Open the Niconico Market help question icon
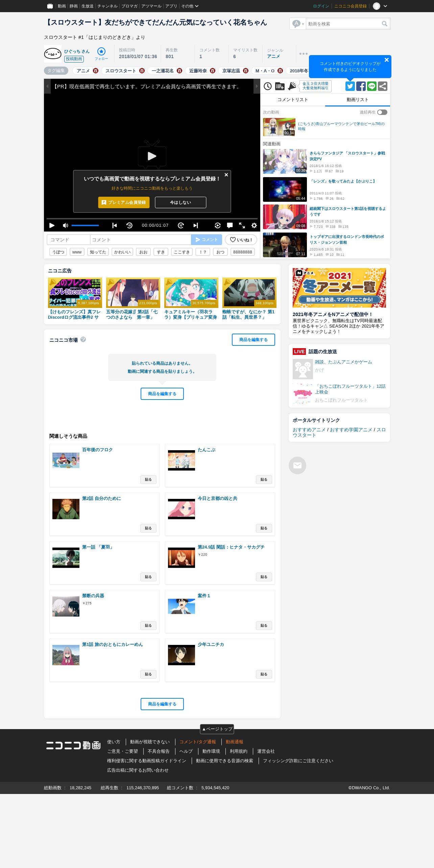Screen dimensions: 434x868 83,339
